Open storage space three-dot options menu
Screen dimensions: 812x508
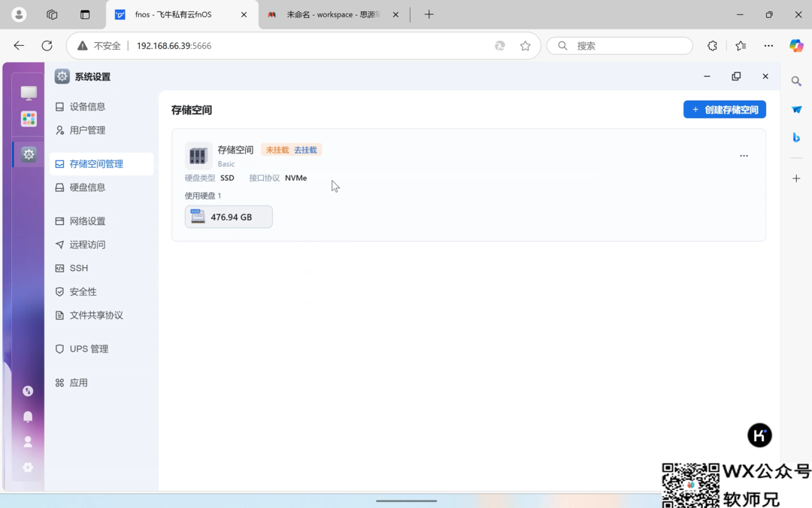744,156
